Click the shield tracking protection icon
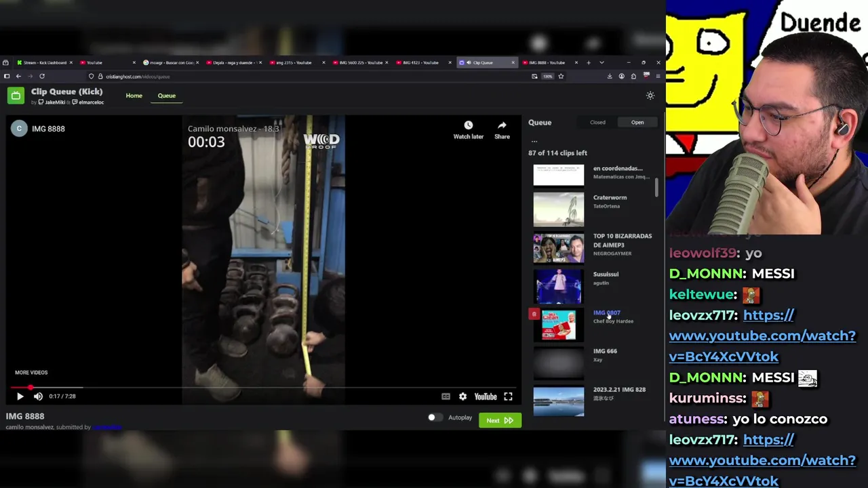Image resolution: width=868 pixels, height=488 pixels. coord(92,77)
